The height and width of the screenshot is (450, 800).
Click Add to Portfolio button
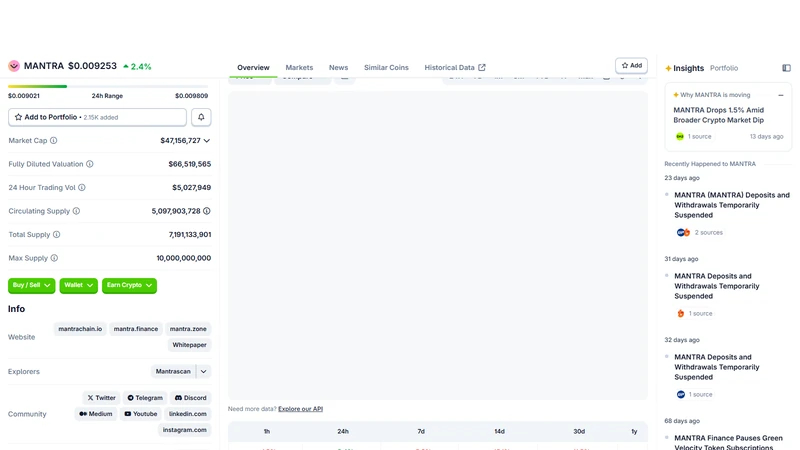click(x=97, y=117)
